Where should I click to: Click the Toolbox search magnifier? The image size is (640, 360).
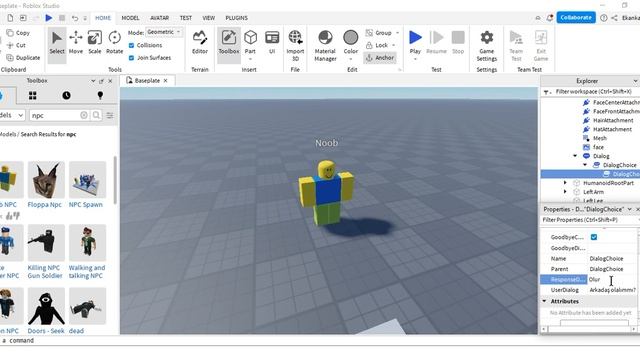[96, 116]
